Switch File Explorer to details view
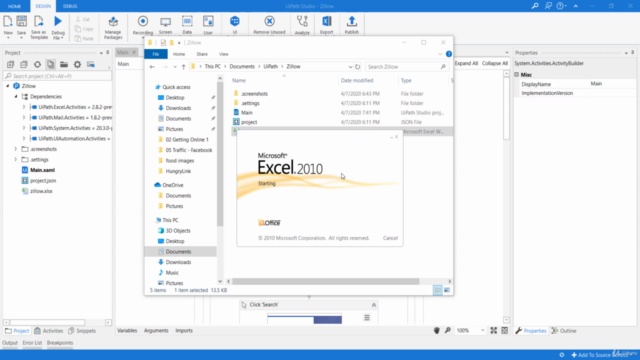Viewport: 640px width, 360px height. 438,290
